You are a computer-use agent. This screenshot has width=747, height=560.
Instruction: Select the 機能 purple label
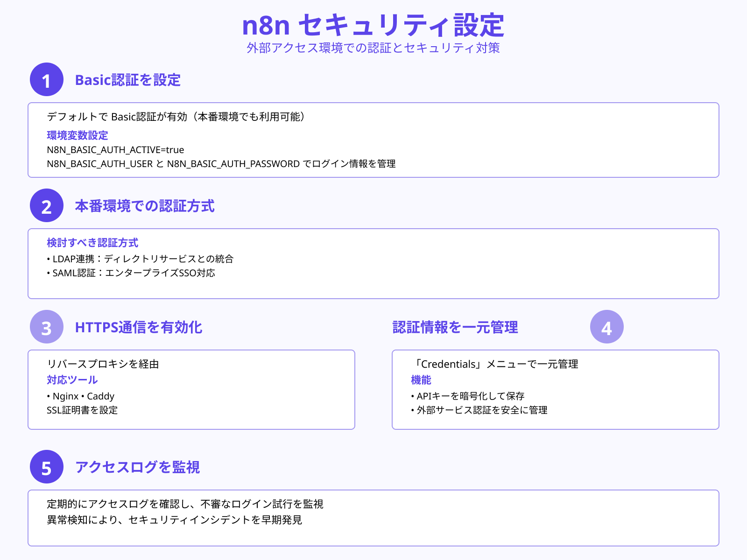(x=421, y=380)
